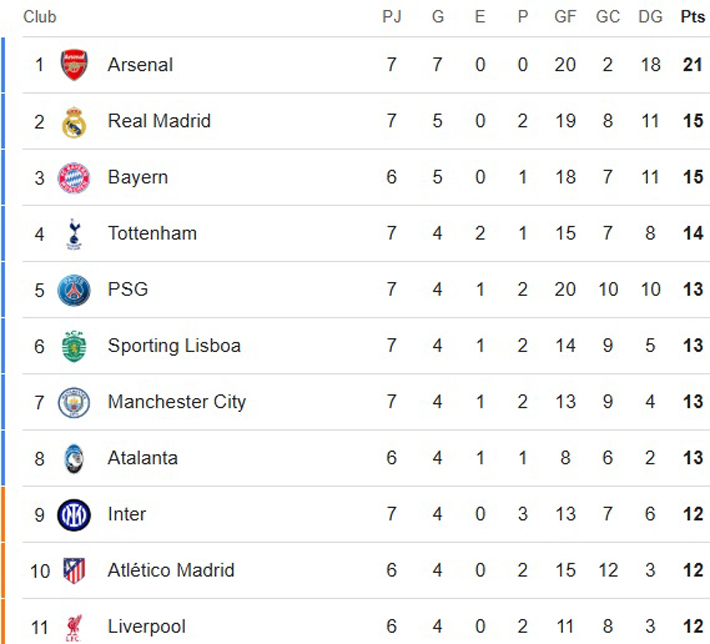This screenshot has height=644, width=710.
Task: Open the Real Madrid team link
Action: click(159, 121)
